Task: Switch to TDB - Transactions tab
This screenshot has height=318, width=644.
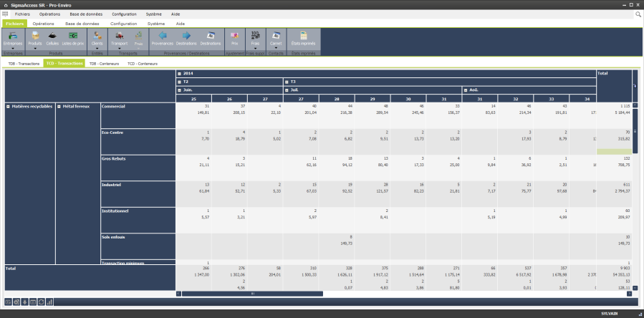Action: 24,64
